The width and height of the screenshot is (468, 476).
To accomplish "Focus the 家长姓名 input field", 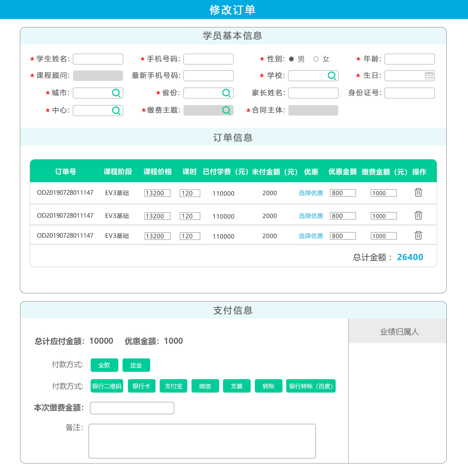I will 313,93.
